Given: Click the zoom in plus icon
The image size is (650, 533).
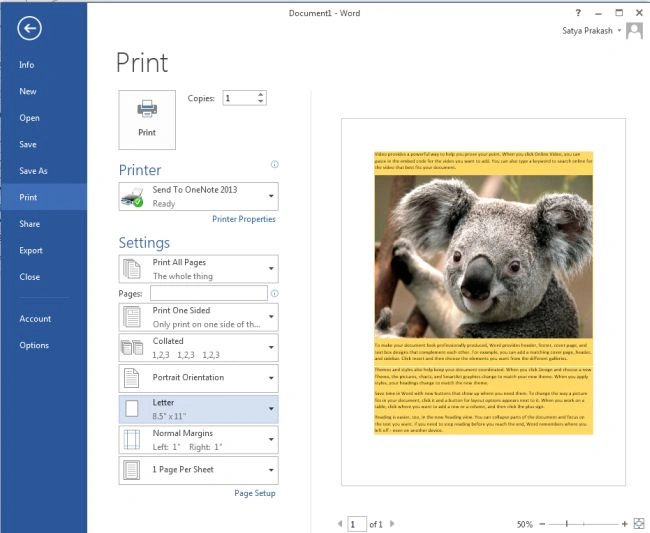Looking at the screenshot, I should 625,524.
